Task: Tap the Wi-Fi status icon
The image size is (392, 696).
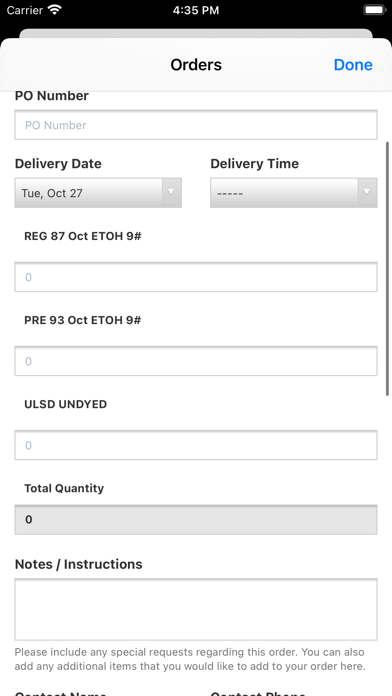Action: [x=55, y=10]
